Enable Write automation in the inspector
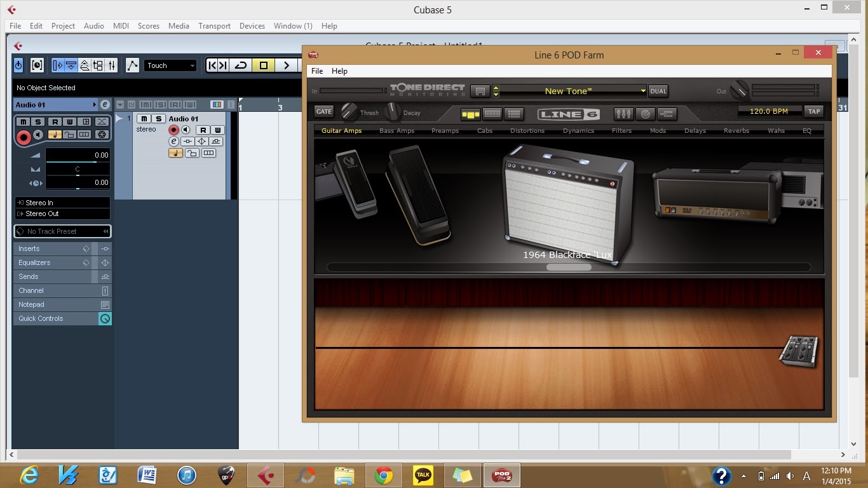 [x=69, y=121]
